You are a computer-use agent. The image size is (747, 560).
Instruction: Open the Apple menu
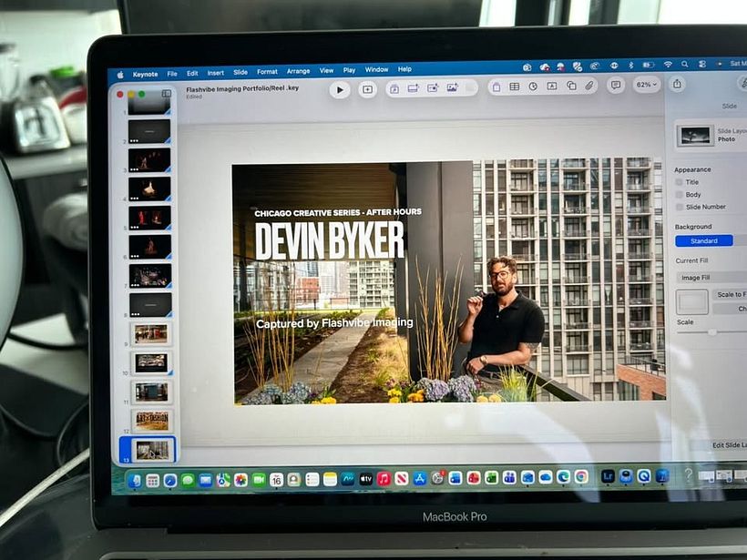tap(120, 75)
